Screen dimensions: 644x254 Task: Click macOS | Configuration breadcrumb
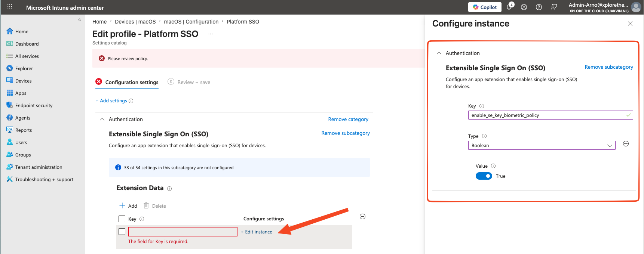(191, 22)
